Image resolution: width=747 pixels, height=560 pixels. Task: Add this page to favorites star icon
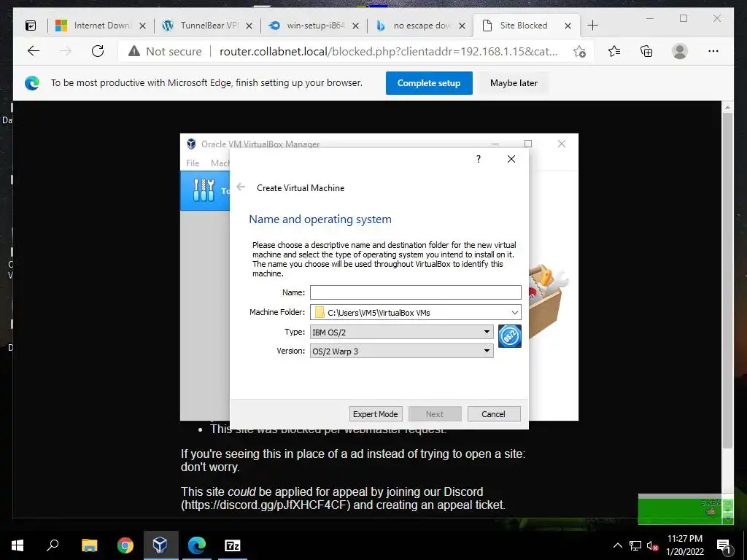coord(579,52)
